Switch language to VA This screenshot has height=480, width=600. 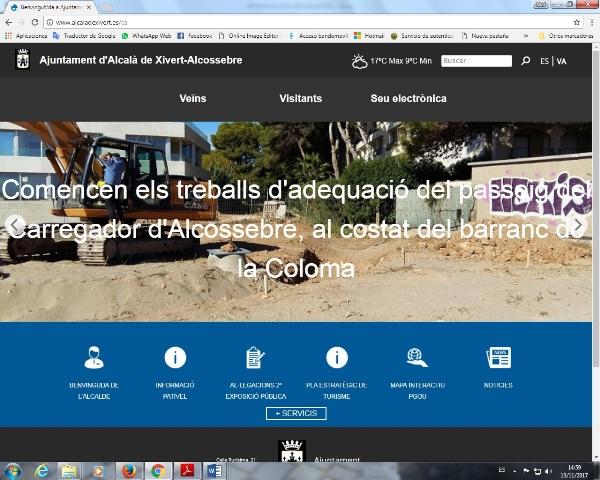tap(562, 61)
